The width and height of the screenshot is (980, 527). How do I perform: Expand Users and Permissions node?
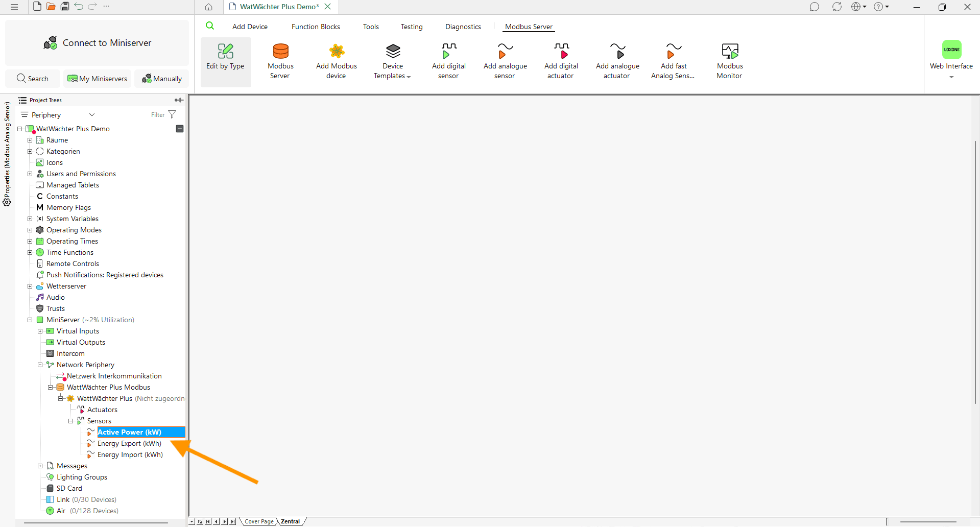pyautogui.click(x=30, y=174)
